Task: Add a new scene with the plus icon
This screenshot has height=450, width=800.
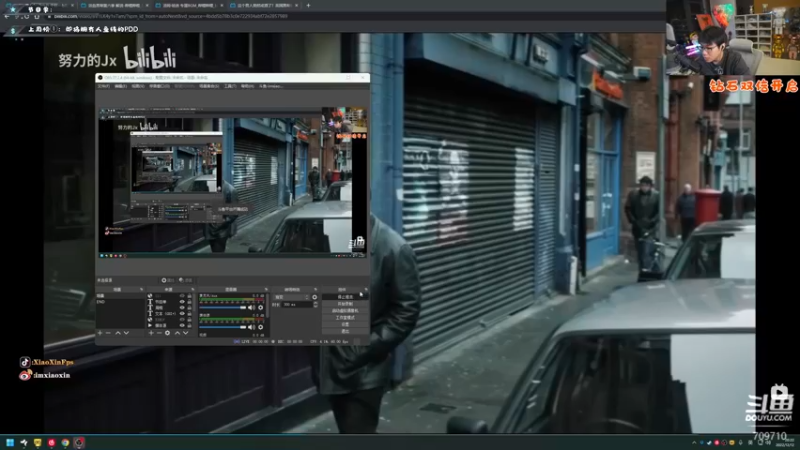Action: tap(100, 333)
